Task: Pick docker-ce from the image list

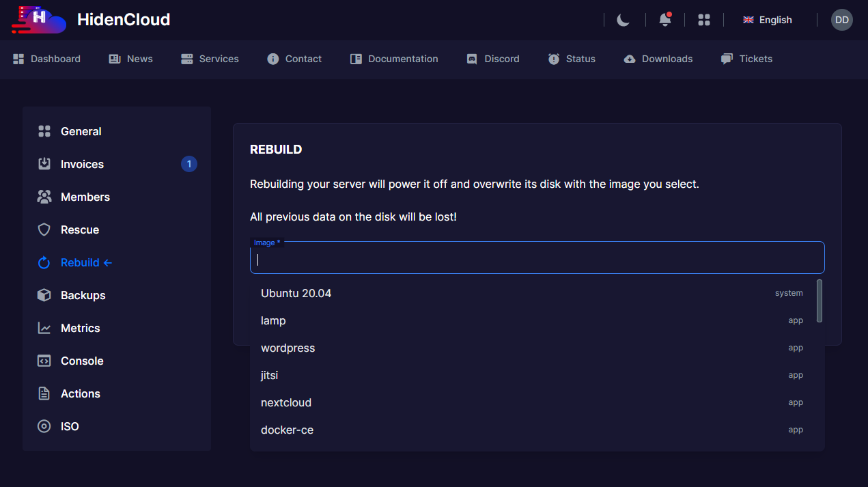Action: click(288, 430)
